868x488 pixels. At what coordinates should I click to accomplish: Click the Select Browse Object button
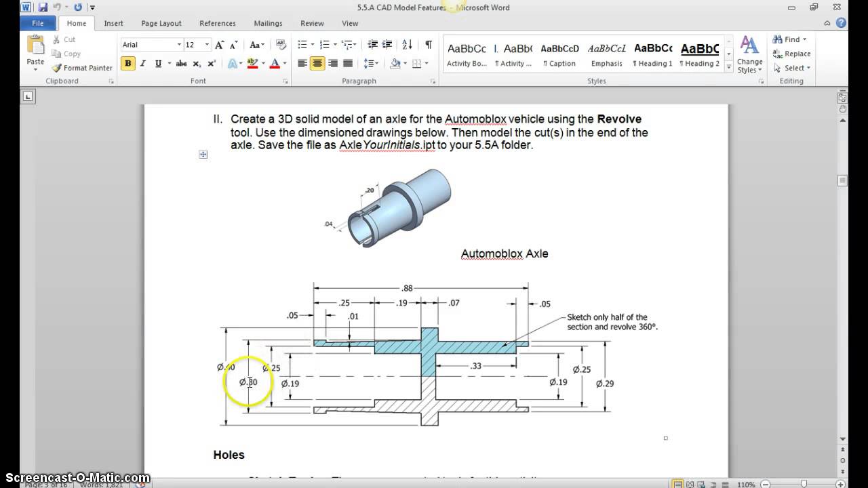(842, 461)
